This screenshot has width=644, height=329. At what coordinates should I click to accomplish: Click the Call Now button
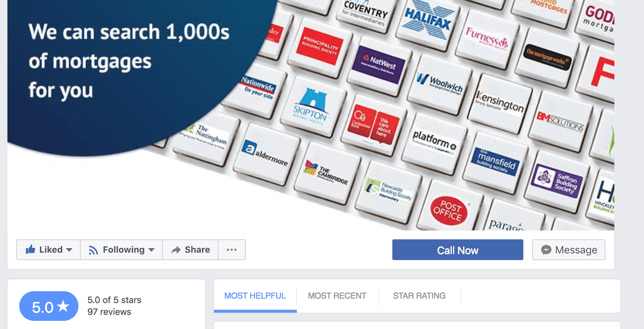[458, 250]
